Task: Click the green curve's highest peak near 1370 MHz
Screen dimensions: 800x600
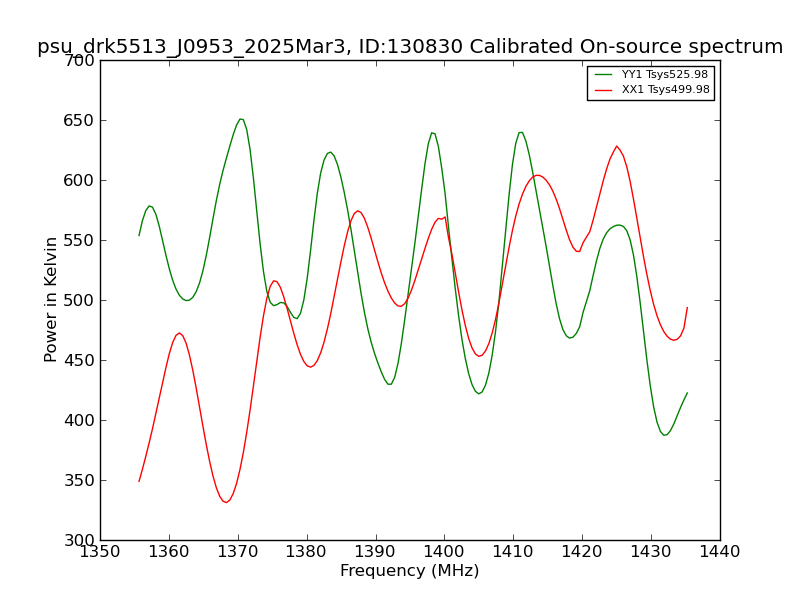Action: (x=240, y=119)
